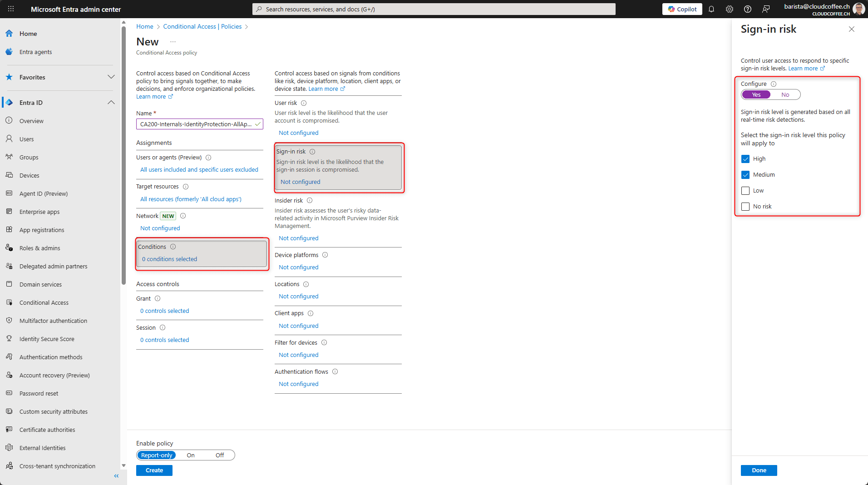Collapse the left navigation pane
The width and height of the screenshot is (868, 485).
click(x=116, y=475)
